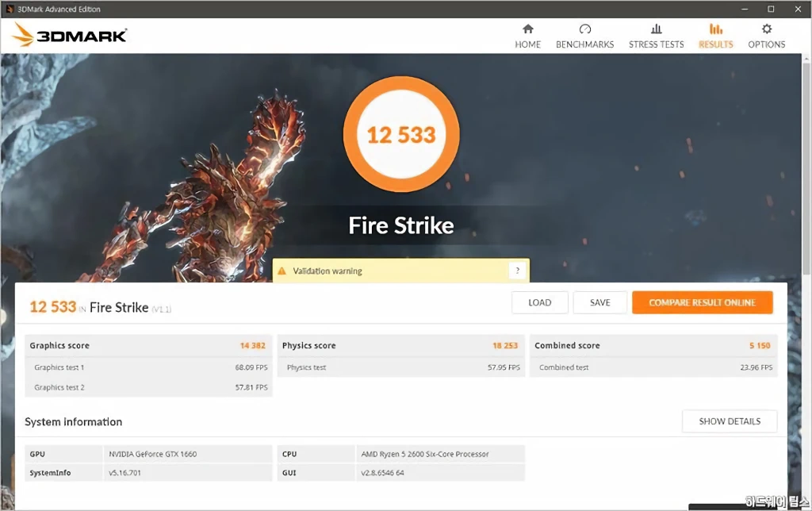
Task: Click the Graphics score value 14 382
Action: click(253, 346)
